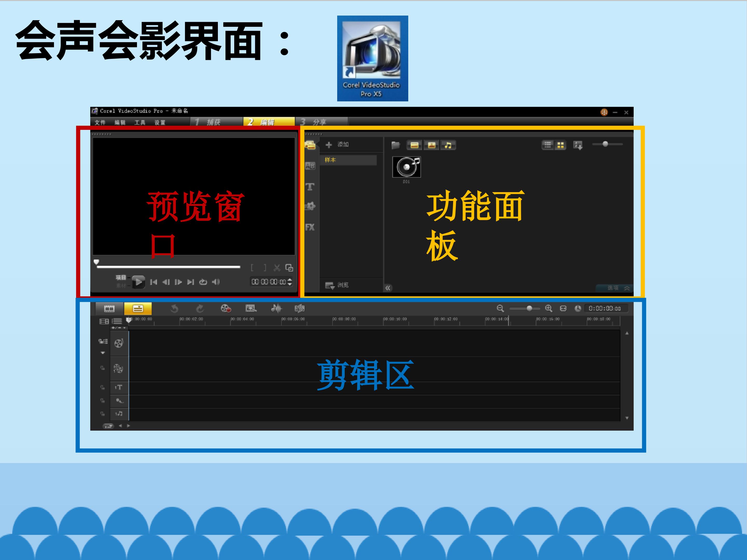Click the Browse button below library folders
This screenshot has width=747, height=560.
tap(337, 285)
